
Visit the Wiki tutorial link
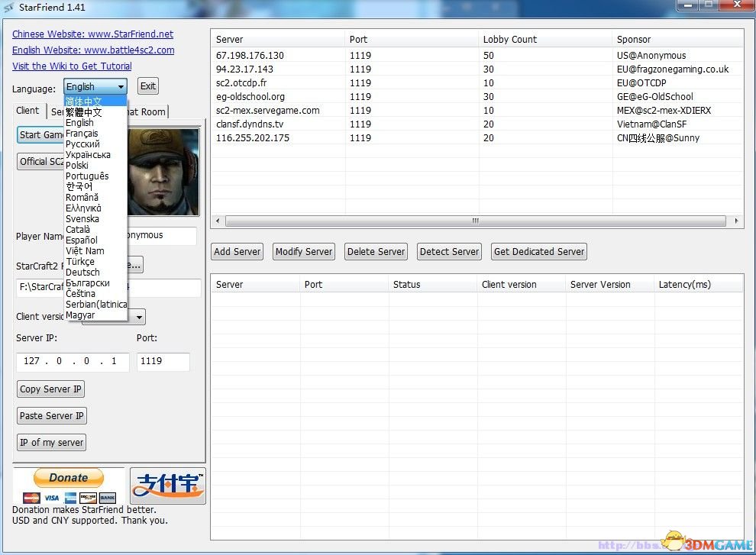72,66
